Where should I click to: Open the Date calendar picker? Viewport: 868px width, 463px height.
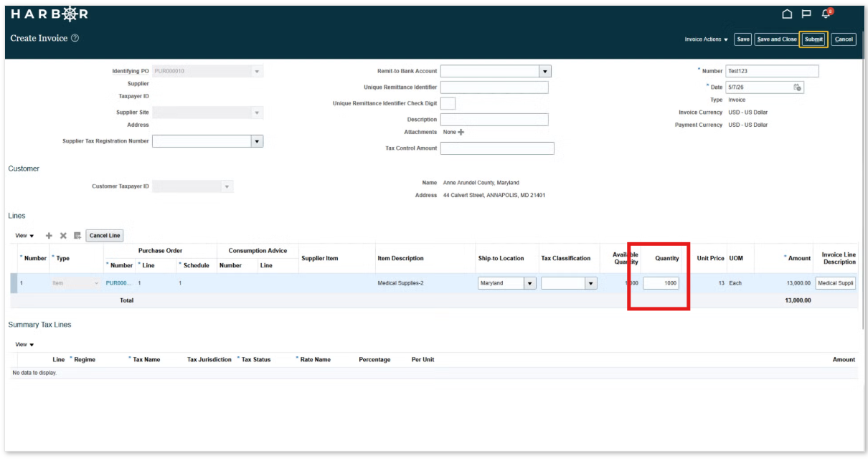[797, 87]
